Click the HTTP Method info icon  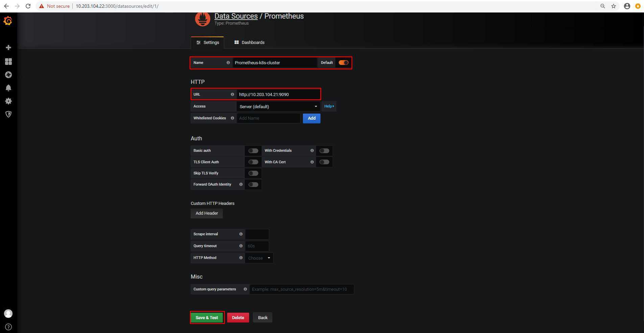(241, 258)
